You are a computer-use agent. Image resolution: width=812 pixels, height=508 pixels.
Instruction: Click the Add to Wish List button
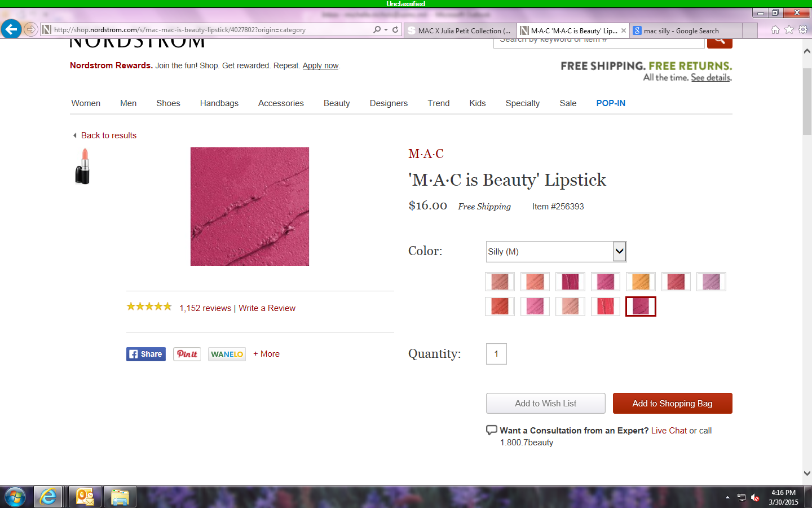pyautogui.click(x=545, y=404)
